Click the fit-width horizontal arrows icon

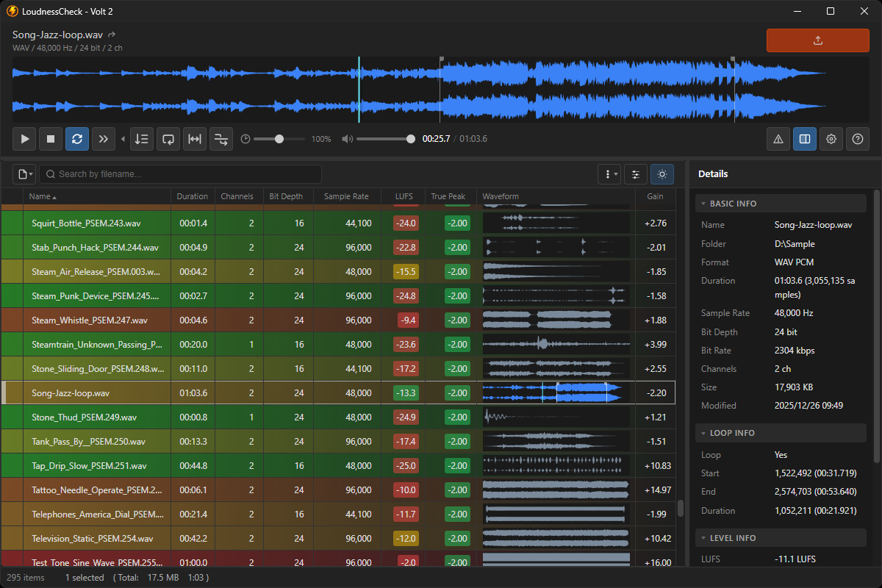tap(195, 139)
